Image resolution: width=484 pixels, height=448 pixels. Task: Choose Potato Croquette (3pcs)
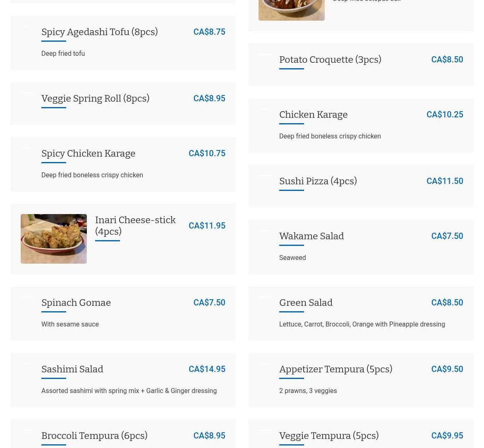click(x=361, y=65)
